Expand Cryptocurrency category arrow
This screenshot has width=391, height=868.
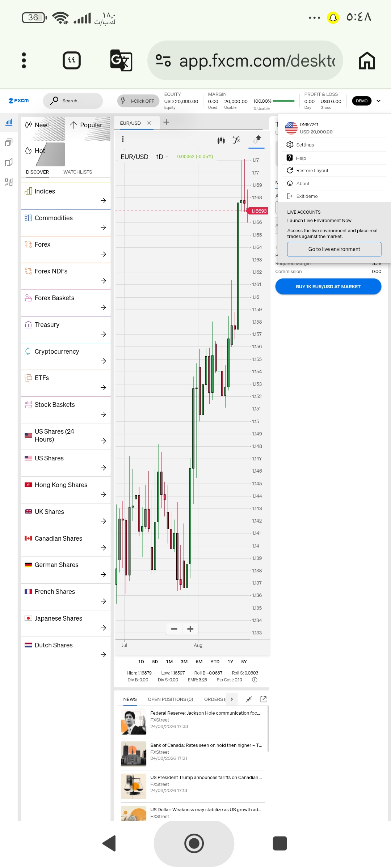[x=103, y=361]
